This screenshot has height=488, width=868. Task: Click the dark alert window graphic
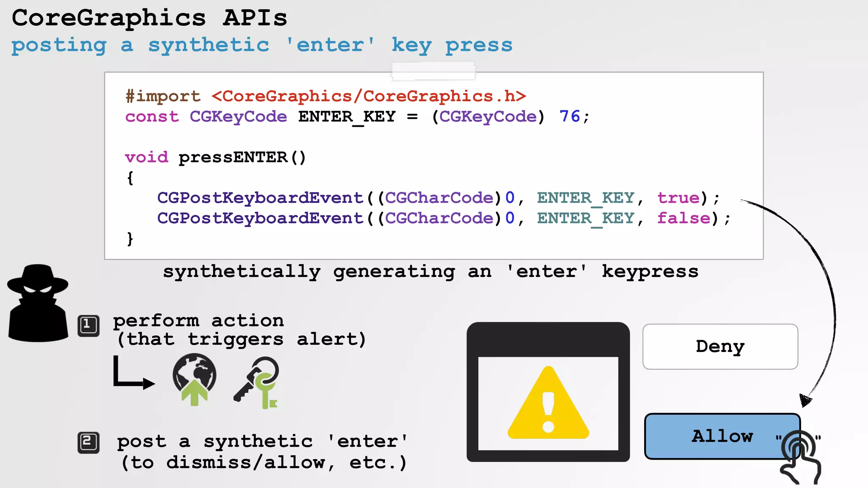coord(548,392)
